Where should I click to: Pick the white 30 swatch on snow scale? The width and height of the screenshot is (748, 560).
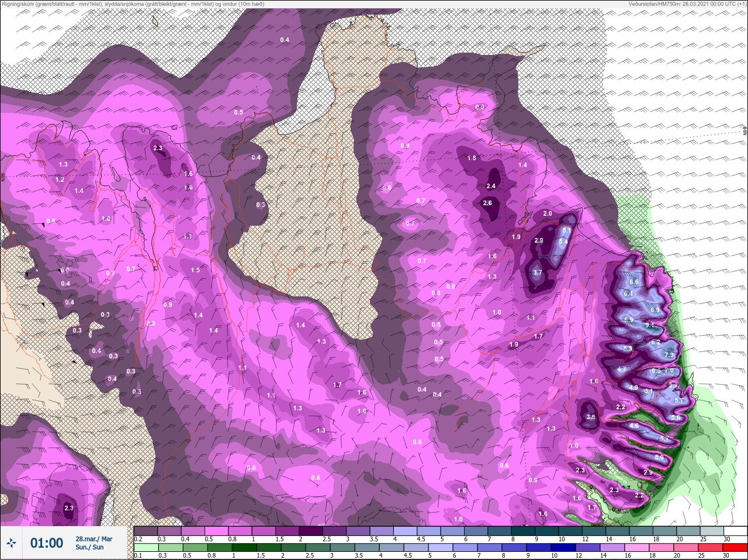(x=735, y=531)
